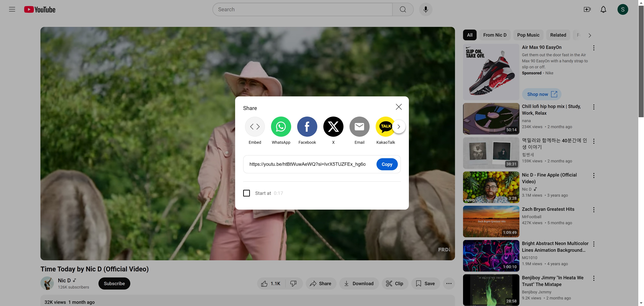Click the voice search microphone icon
This screenshot has height=306, width=644.
click(x=425, y=10)
